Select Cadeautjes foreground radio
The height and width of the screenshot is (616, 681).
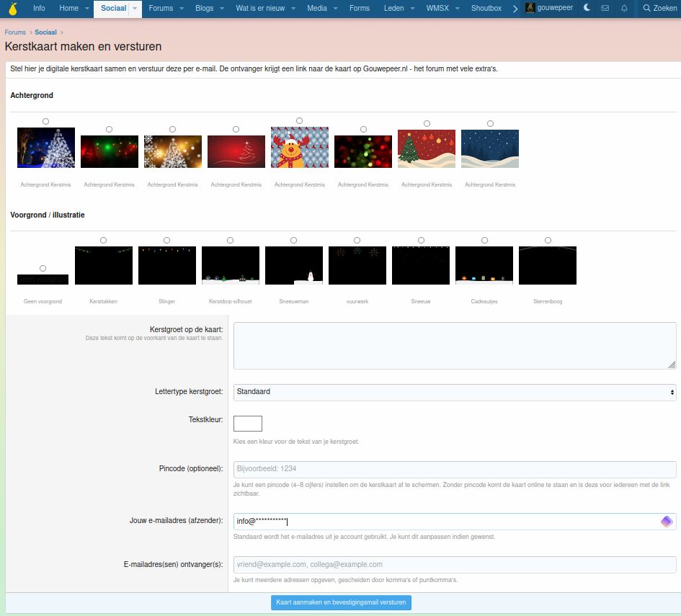(x=485, y=240)
